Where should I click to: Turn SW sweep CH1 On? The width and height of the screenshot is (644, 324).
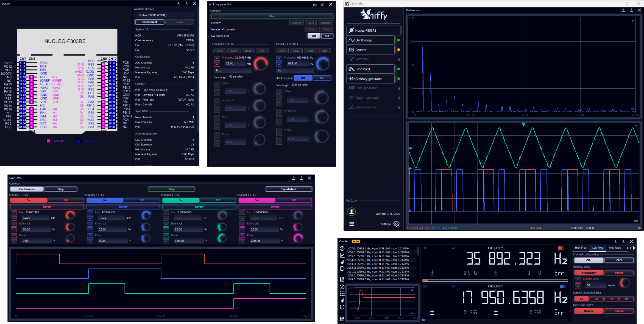click(x=327, y=36)
